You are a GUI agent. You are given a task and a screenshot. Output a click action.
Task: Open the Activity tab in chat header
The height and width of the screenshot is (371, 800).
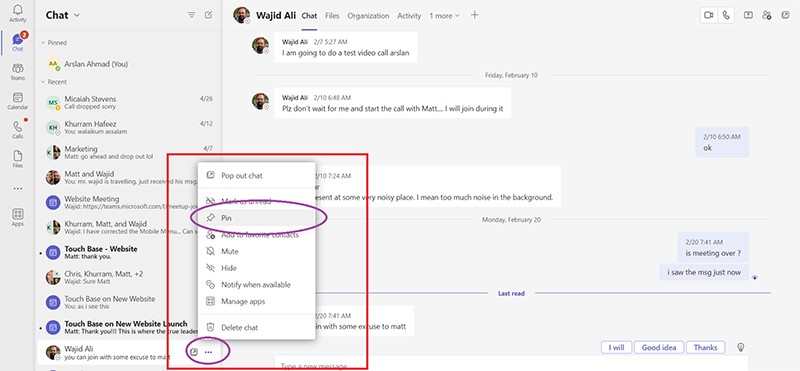point(409,16)
